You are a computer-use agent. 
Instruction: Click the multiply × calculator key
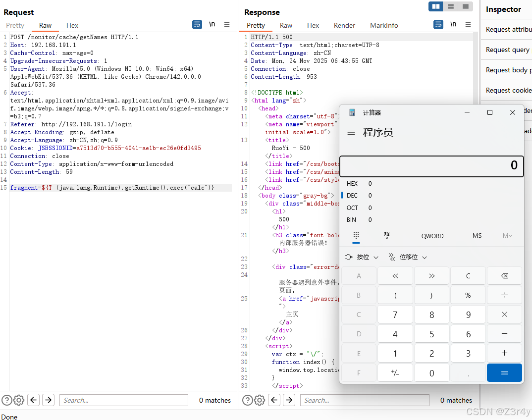(x=505, y=315)
